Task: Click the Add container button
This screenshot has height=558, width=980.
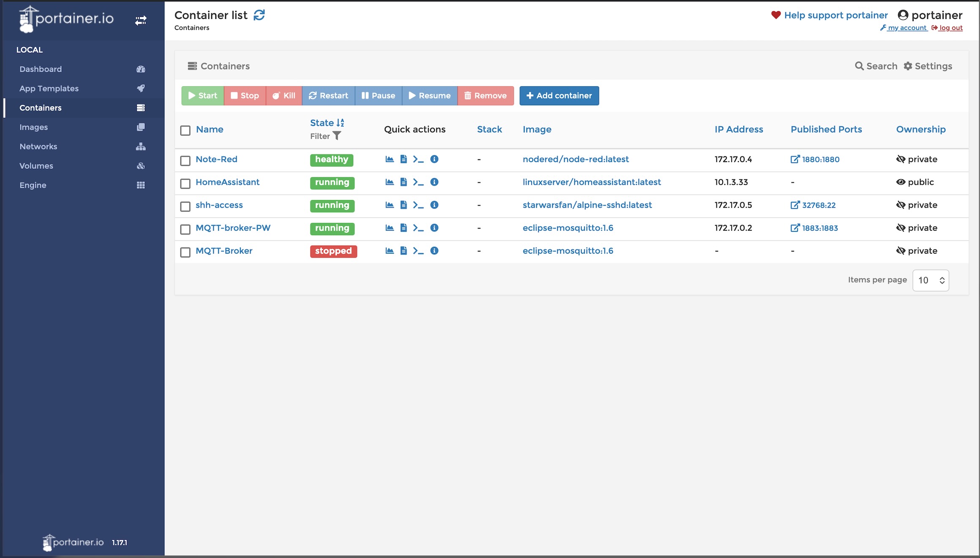Action: [559, 96]
